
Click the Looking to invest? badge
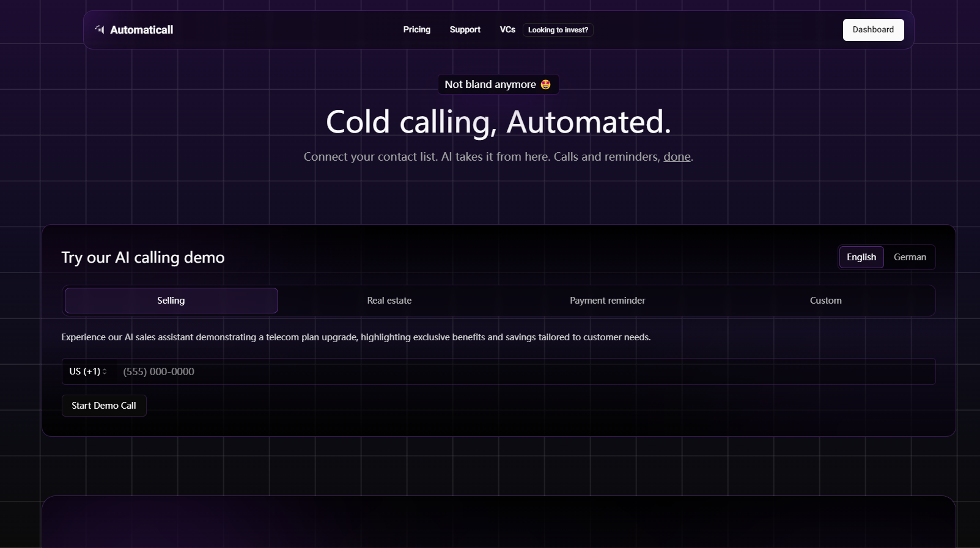(558, 30)
